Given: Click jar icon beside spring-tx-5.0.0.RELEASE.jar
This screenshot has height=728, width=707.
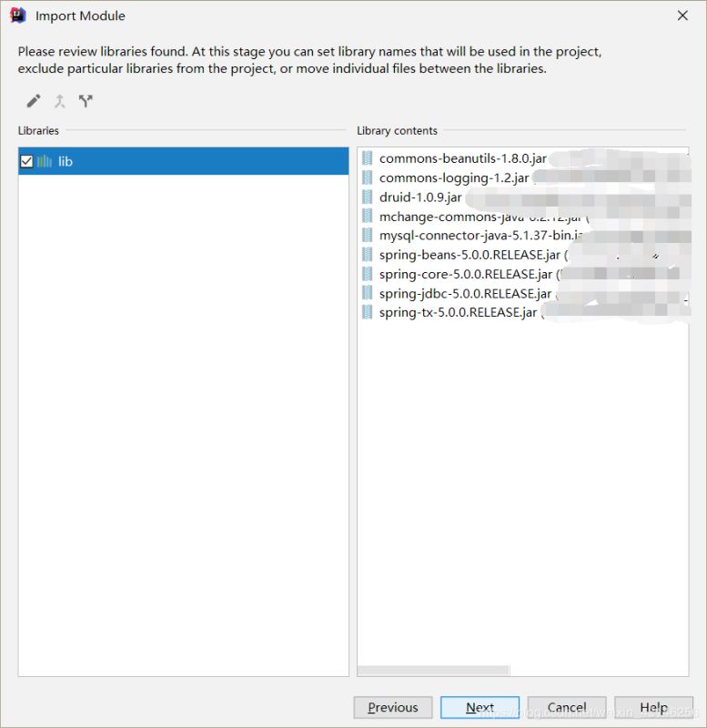Looking at the screenshot, I should 368,312.
